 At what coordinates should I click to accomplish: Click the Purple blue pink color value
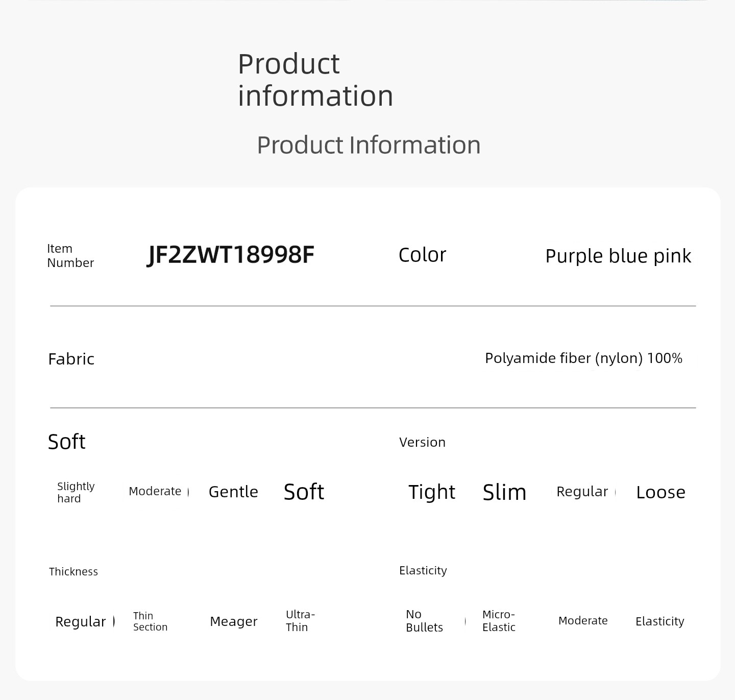click(618, 256)
